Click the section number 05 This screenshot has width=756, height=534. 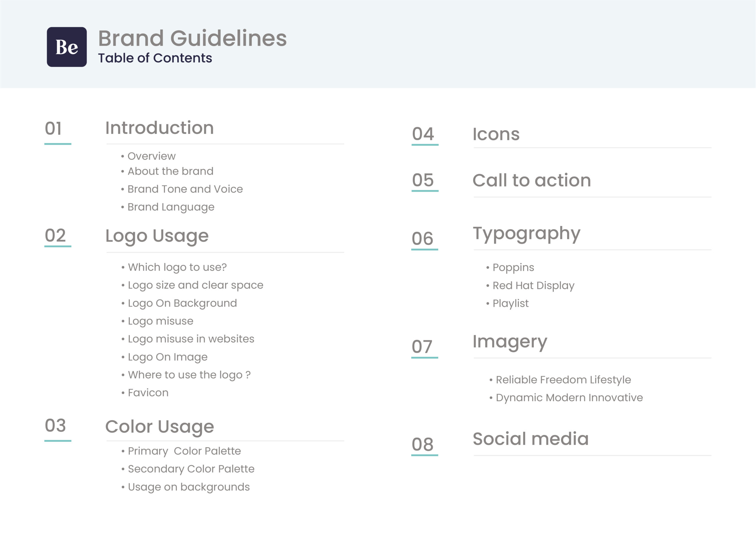coord(423,180)
